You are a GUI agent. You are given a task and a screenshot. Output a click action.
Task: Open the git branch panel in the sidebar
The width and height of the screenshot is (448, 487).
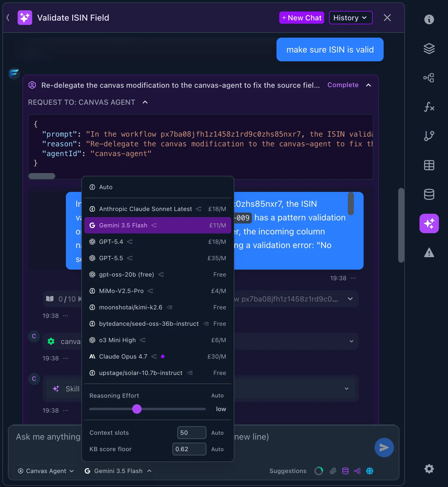pyautogui.click(x=429, y=136)
